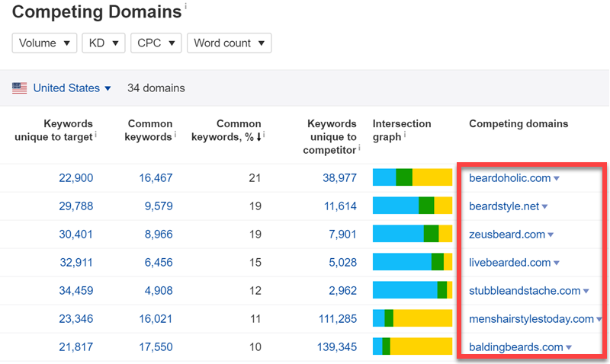Expand dropdown arrow next to livebearded.com

pos(557,263)
